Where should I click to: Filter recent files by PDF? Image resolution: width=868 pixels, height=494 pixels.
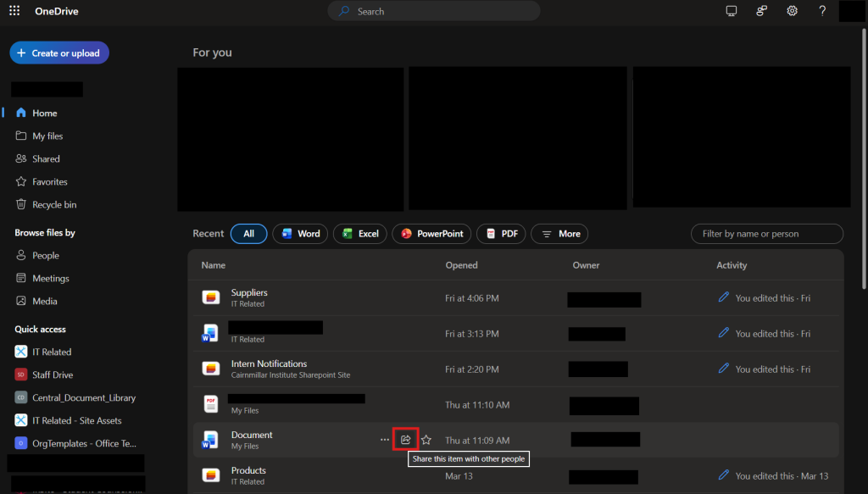tap(501, 234)
